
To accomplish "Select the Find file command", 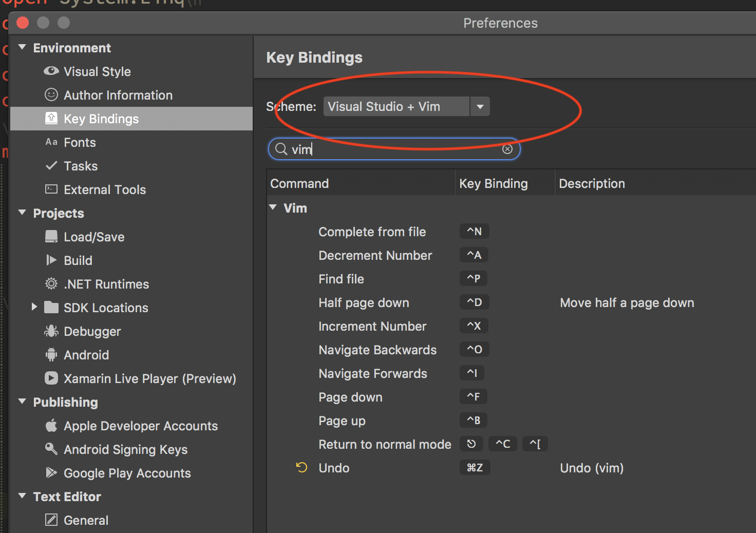I will [341, 279].
